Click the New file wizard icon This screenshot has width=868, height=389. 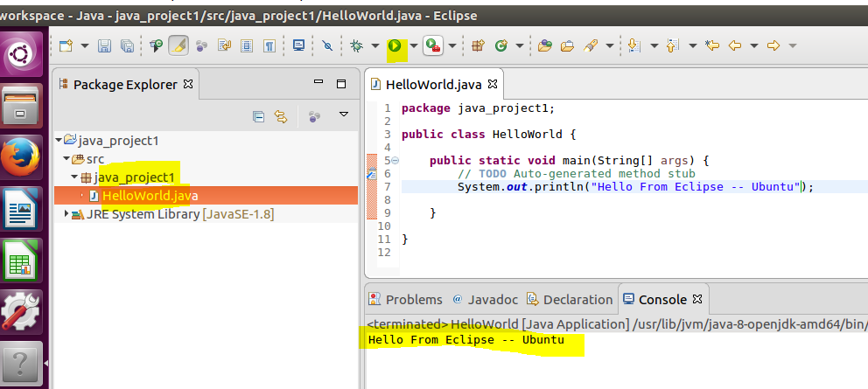[66, 46]
